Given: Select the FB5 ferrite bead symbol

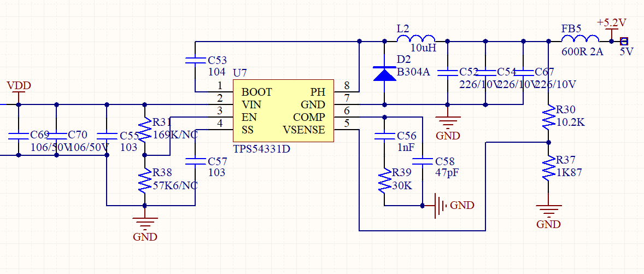Looking at the screenshot, I should point(581,38).
